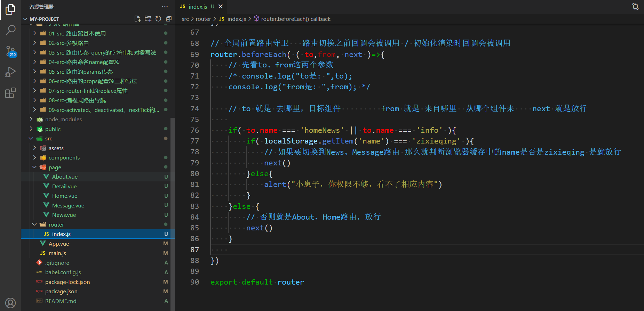
Task: Collapse the router folder in tree
Action: [x=34, y=224]
